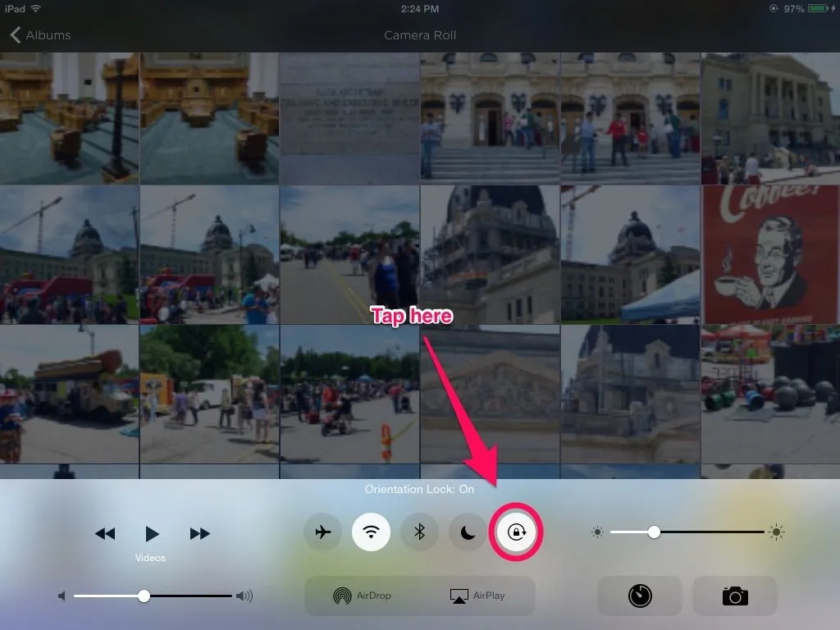Tap the Orientation Lock toggle
The width and height of the screenshot is (840, 630).
point(516,532)
